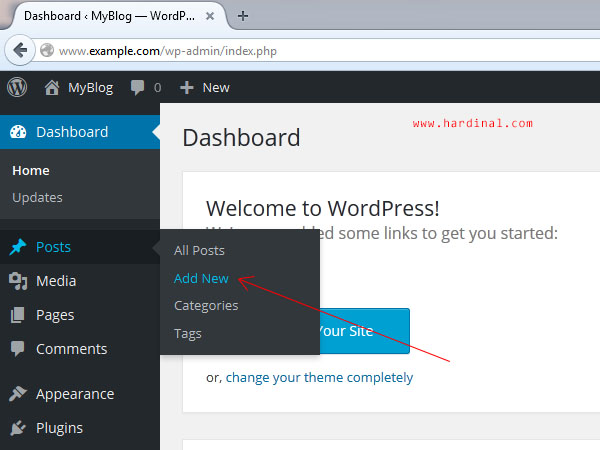The image size is (600, 450).
Task: Open Updates under Dashboard
Action: tap(37, 198)
